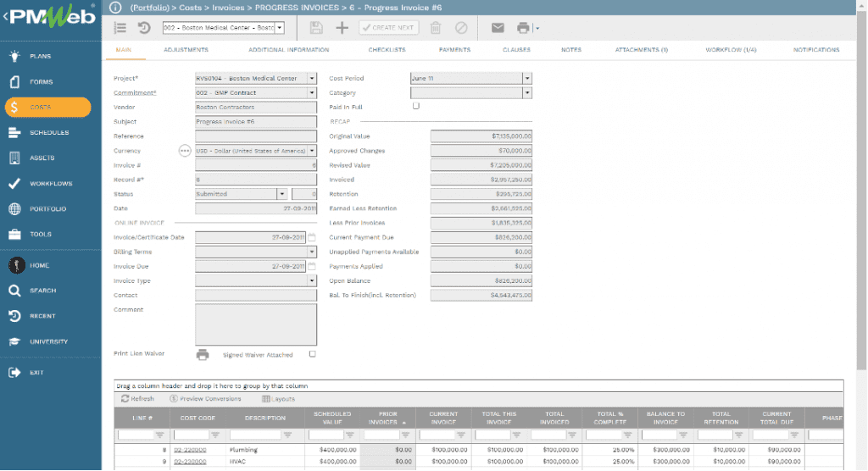868x471 pixels.
Task: Click Preview Conversions button
Action: click(205, 398)
